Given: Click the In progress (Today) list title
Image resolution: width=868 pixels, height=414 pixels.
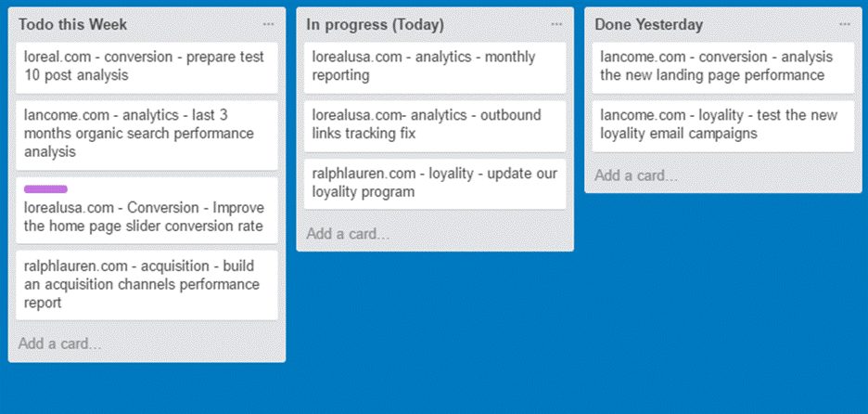Looking at the screenshot, I should 376,24.
